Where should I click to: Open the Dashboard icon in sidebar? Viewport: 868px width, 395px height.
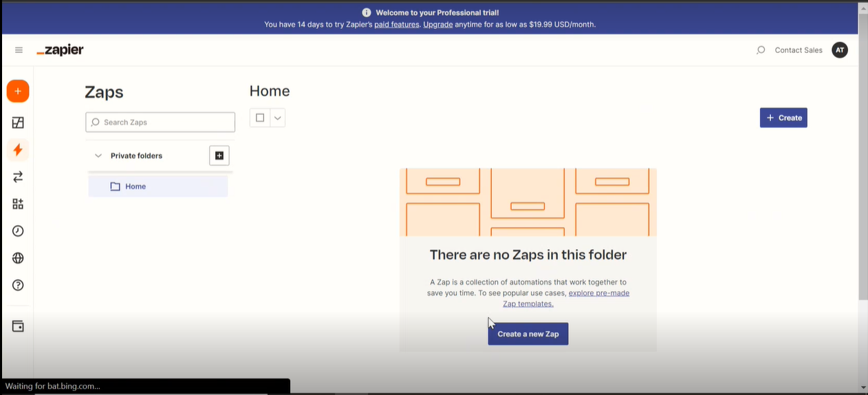(x=18, y=122)
